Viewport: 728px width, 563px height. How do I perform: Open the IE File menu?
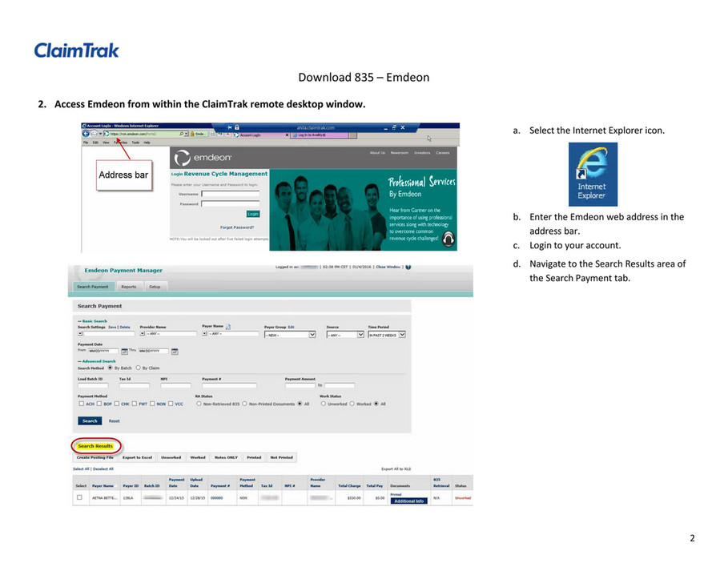tap(86, 143)
